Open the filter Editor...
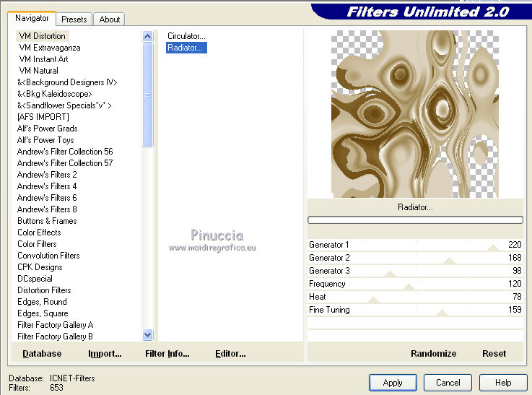Image resolution: width=532 pixels, height=395 pixels. (x=230, y=354)
